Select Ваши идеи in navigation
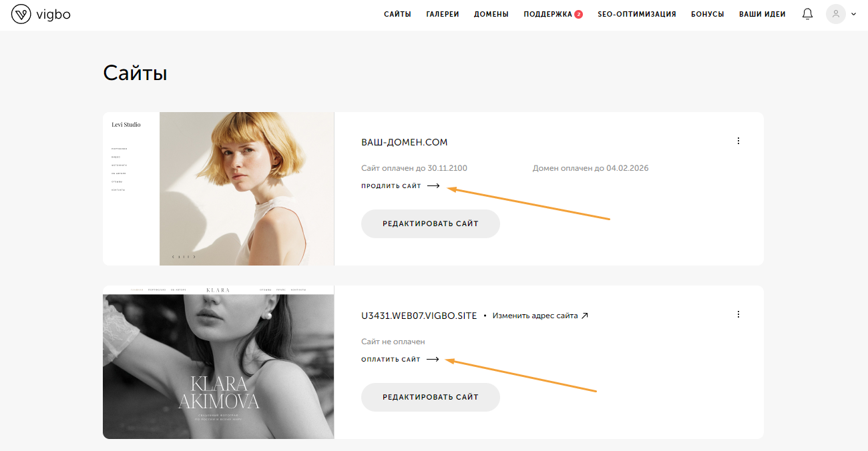This screenshot has width=868, height=451. pos(763,14)
